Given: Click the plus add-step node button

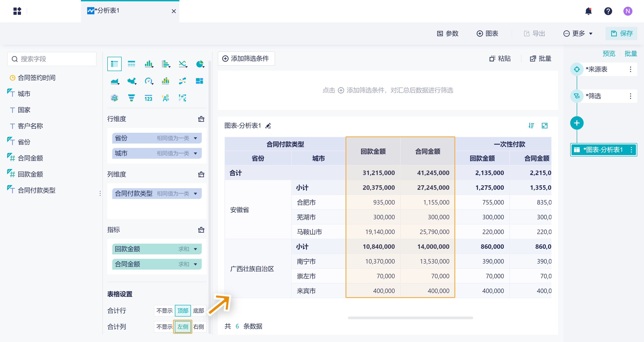Looking at the screenshot, I should tap(576, 123).
